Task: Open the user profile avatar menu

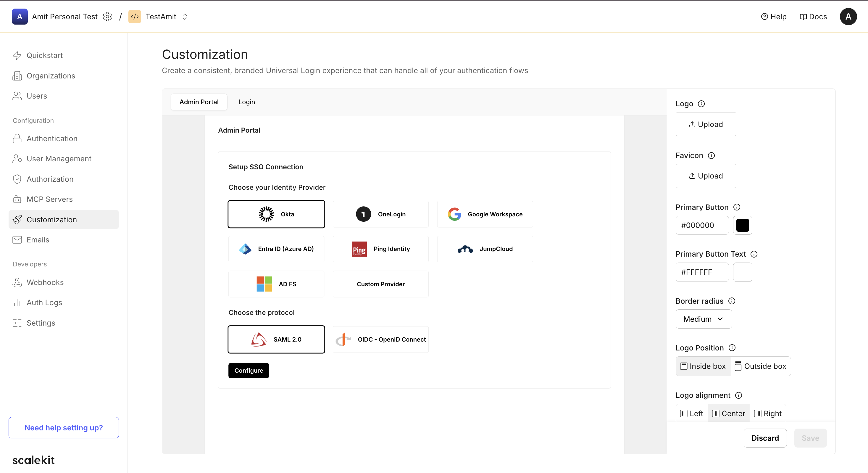Action: 848,17
